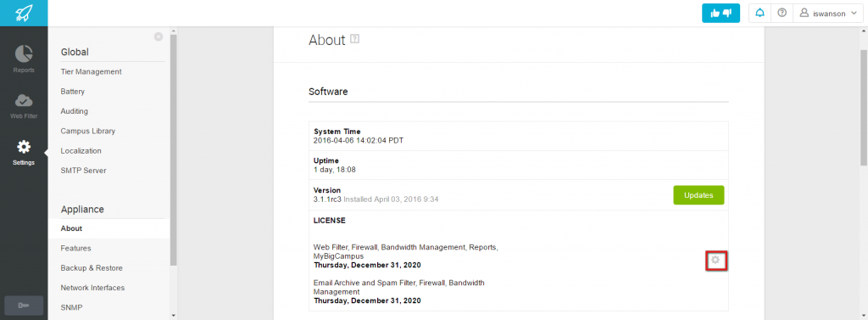
Task: Click the Global section heading
Action: 75,52
